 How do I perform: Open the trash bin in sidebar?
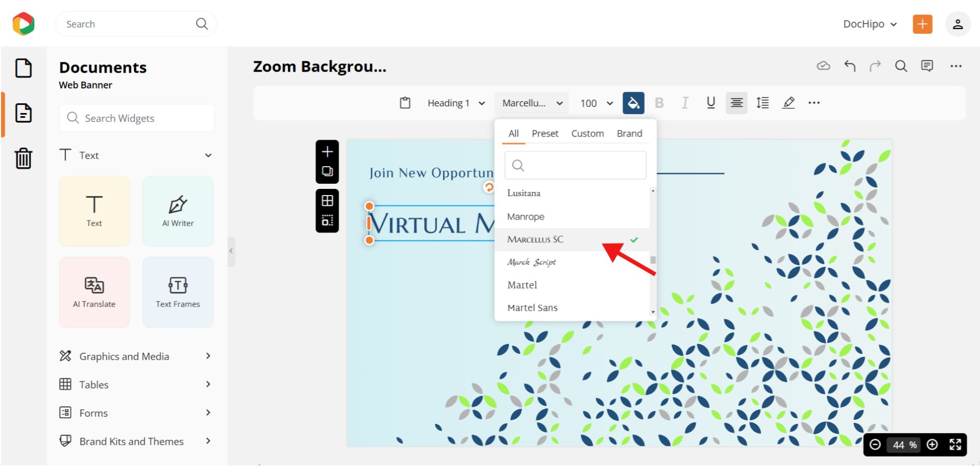tap(23, 158)
